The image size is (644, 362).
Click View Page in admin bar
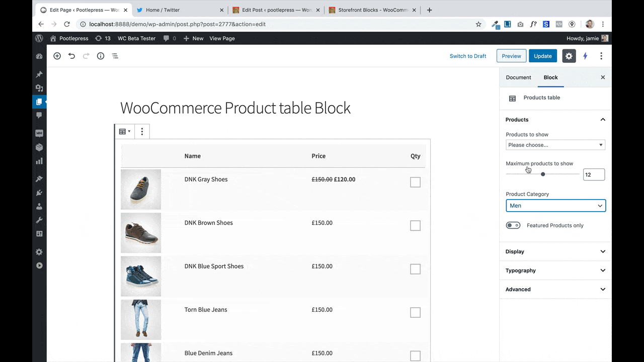(x=222, y=38)
